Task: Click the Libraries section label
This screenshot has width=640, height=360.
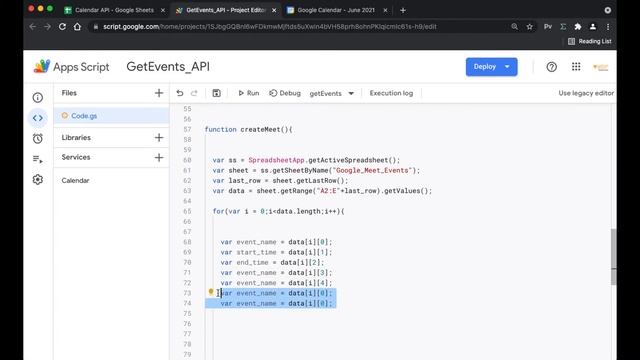Action: pyautogui.click(x=76, y=138)
